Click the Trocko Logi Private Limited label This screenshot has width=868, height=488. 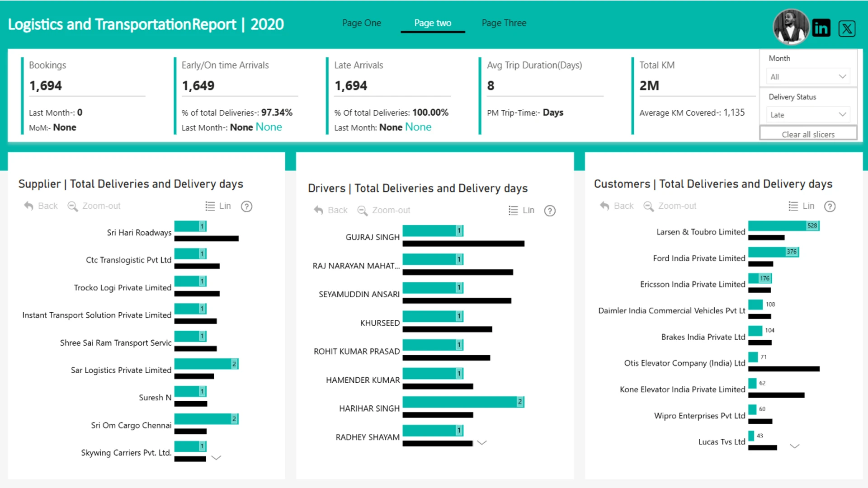coord(123,288)
